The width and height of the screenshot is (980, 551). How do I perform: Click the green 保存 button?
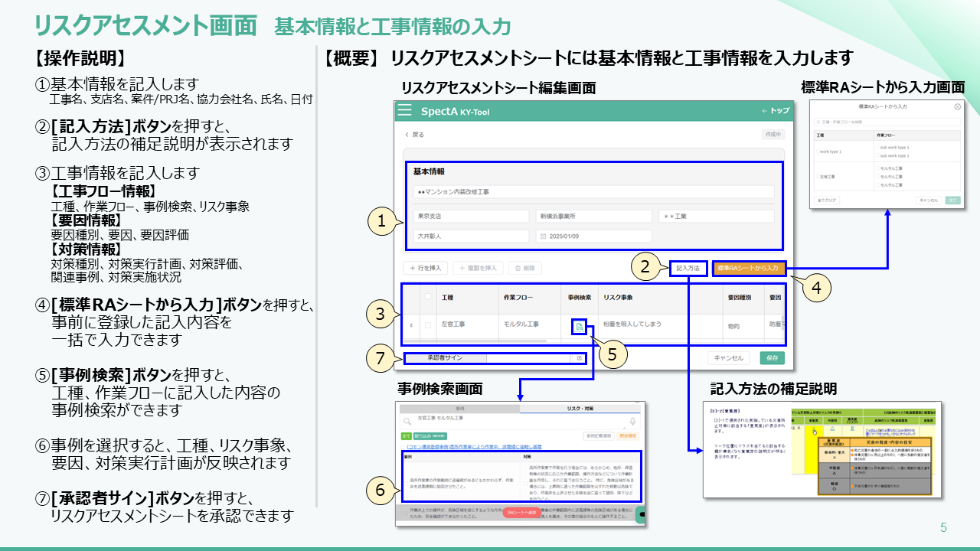click(x=772, y=357)
